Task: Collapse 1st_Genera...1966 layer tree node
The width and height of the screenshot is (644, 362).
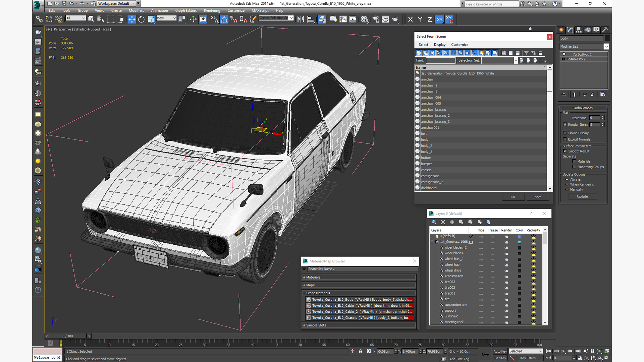Action: coord(432,242)
